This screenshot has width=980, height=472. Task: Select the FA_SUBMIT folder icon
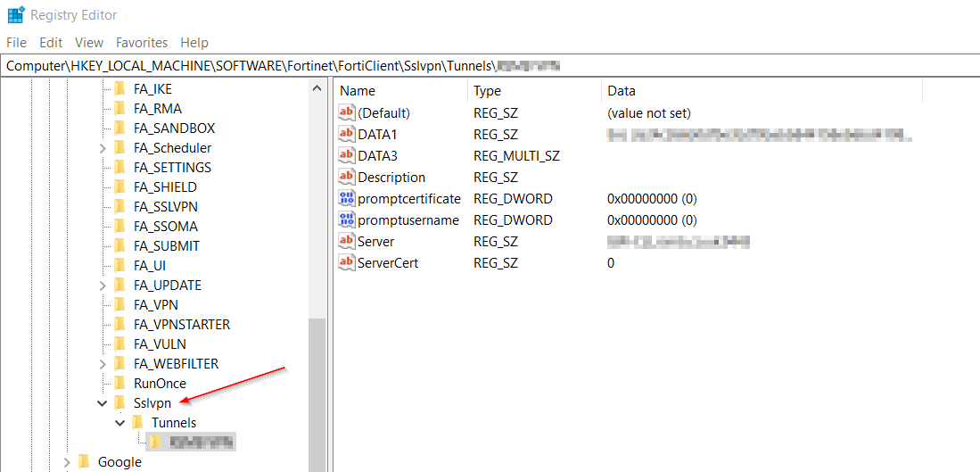[120, 246]
